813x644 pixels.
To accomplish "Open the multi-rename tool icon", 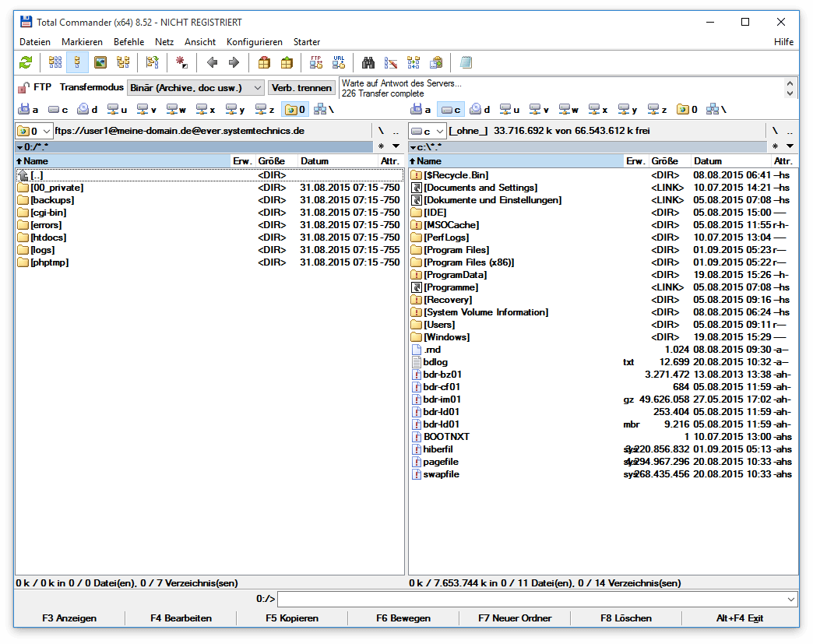I will pyautogui.click(x=391, y=63).
